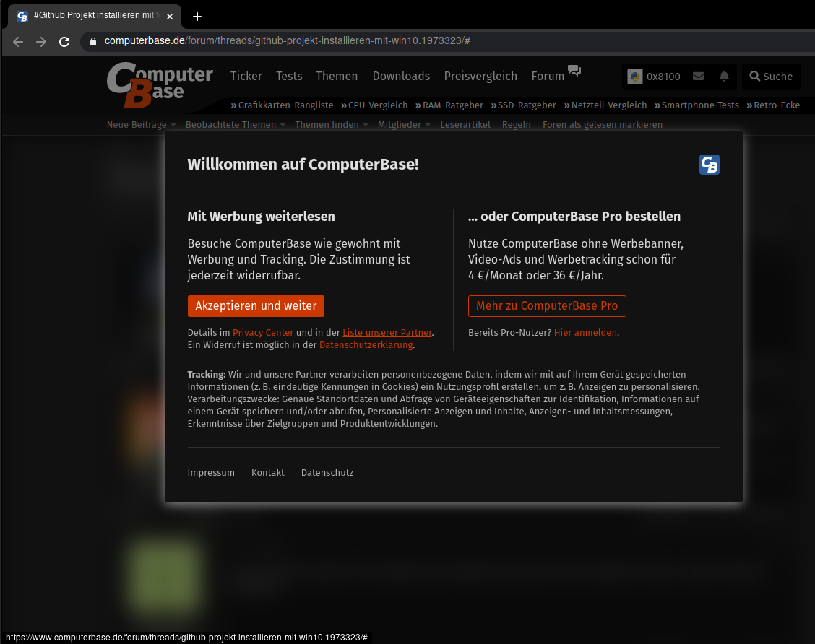Click the padlock site security icon
The width and height of the screenshot is (815, 644).
93,42
